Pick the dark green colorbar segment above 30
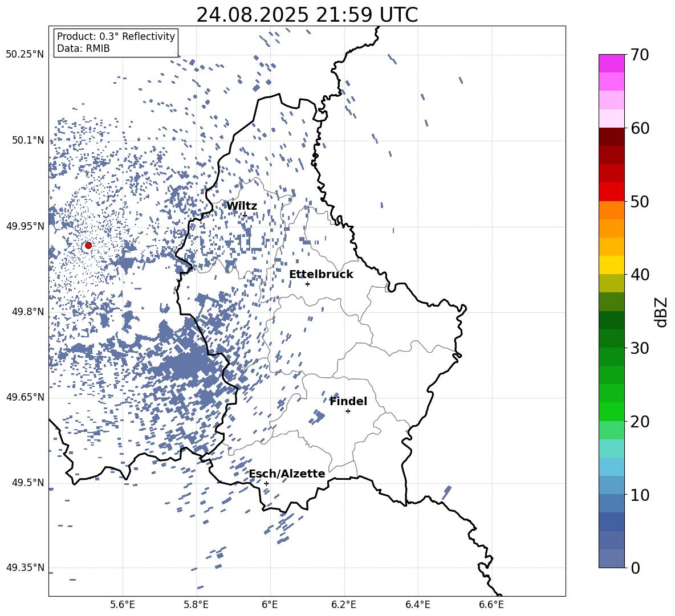This screenshot has height=616, width=675. tap(612, 338)
